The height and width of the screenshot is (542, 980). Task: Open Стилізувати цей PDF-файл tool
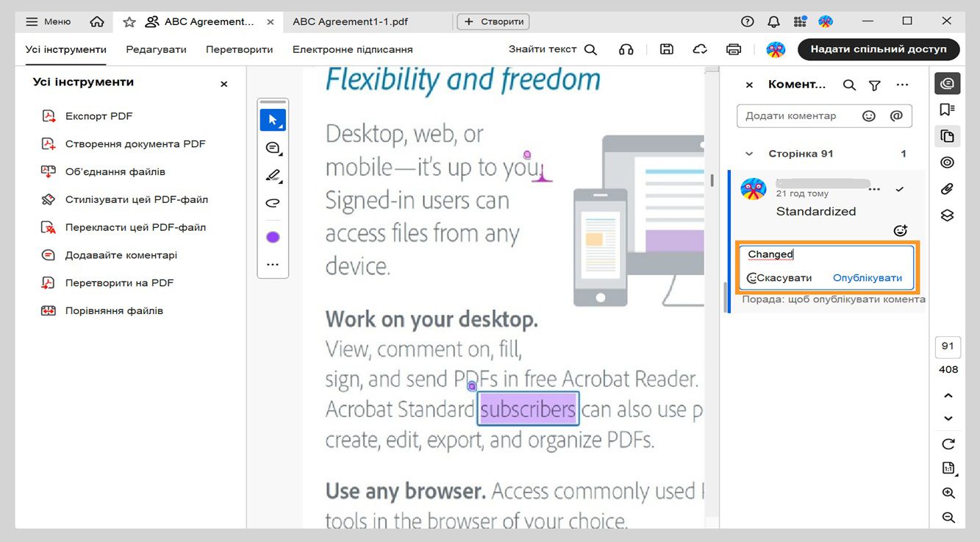pyautogui.click(x=126, y=200)
